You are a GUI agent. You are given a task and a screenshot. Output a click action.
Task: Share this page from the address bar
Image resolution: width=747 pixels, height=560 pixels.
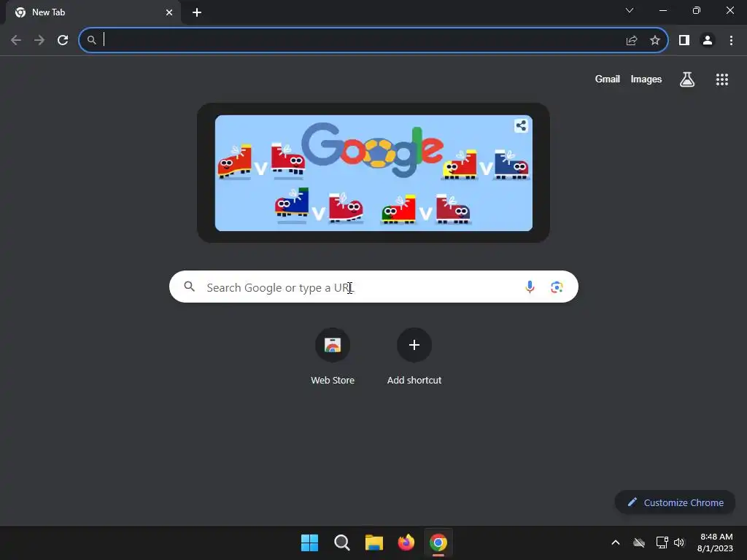point(632,40)
